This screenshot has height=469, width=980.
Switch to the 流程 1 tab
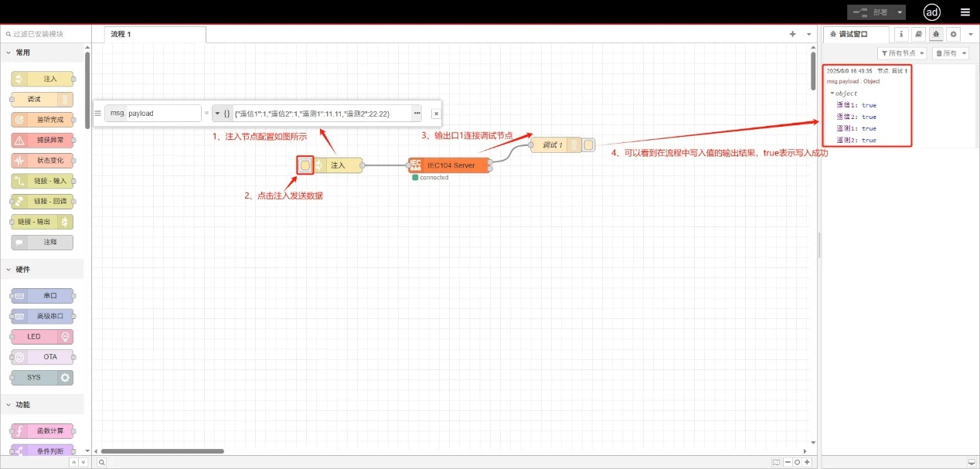pyautogui.click(x=121, y=34)
